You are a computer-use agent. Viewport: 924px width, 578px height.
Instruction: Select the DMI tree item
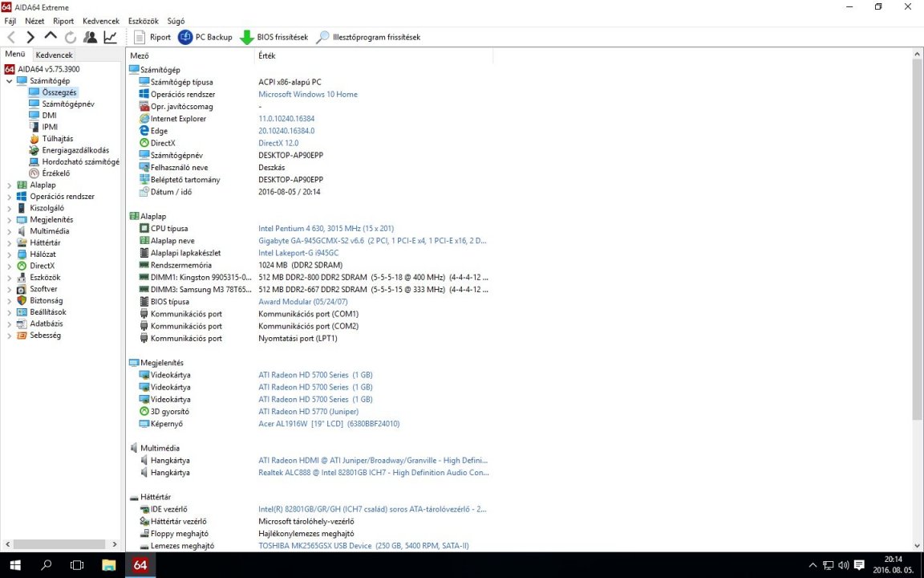(50, 116)
